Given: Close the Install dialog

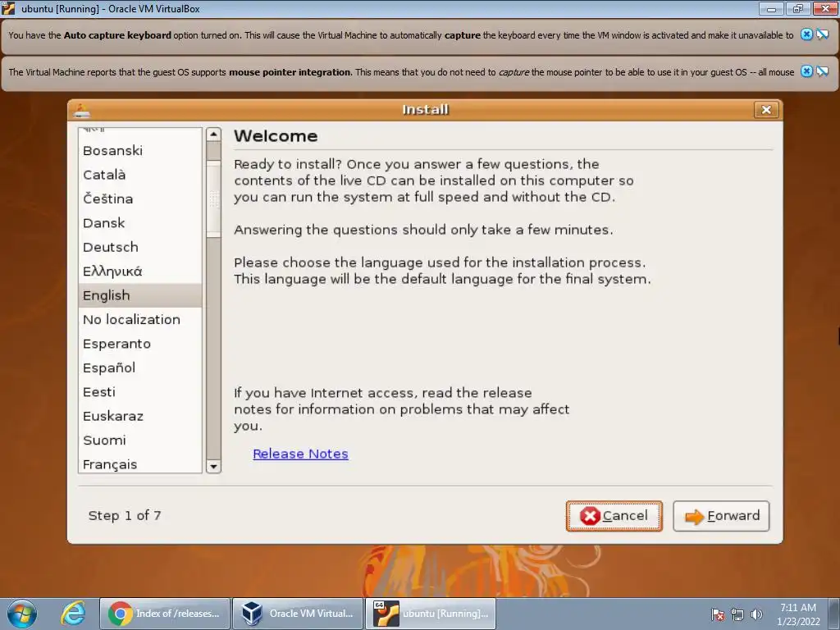Looking at the screenshot, I should pos(766,110).
